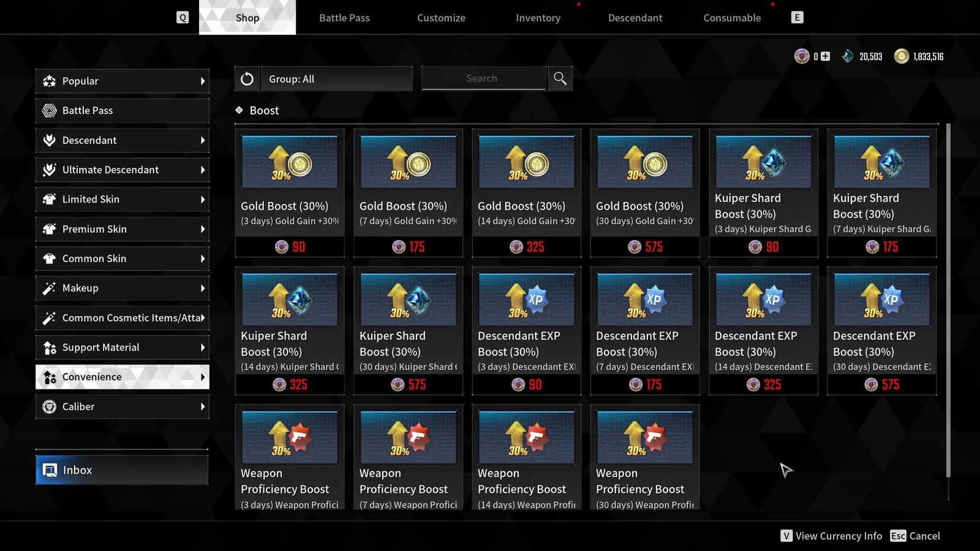
Task: Add Caliber with the plus icon
Action: coord(825,56)
